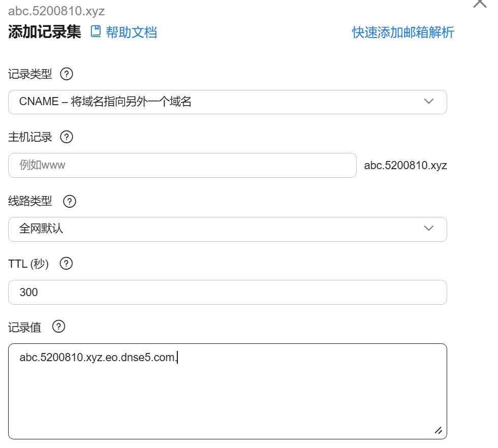Image resolution: width=498 pixels, height=448 pixels.
Task: Click the resize handle of the 记录值 textarea
Action: point(438,430)
